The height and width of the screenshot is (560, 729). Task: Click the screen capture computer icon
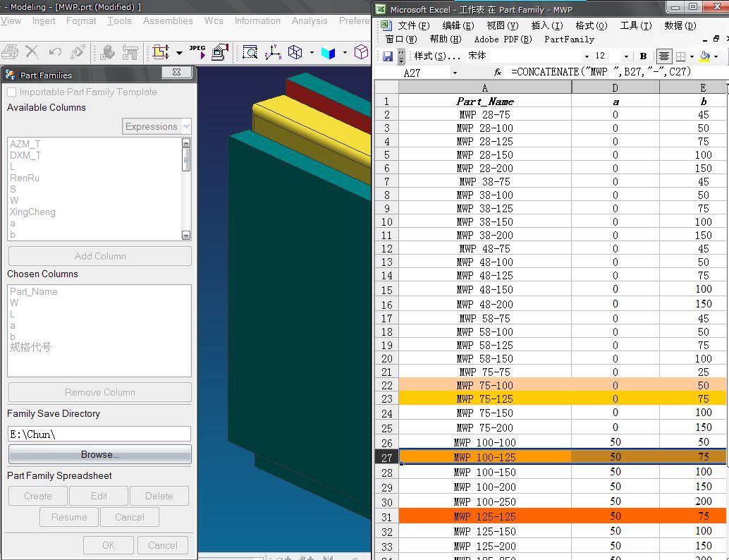(x=220, y=52)
